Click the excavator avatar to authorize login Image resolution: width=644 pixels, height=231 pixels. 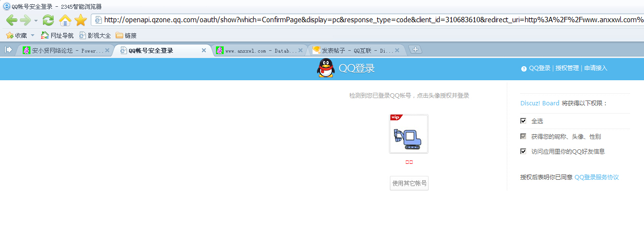tap(409, 134)
